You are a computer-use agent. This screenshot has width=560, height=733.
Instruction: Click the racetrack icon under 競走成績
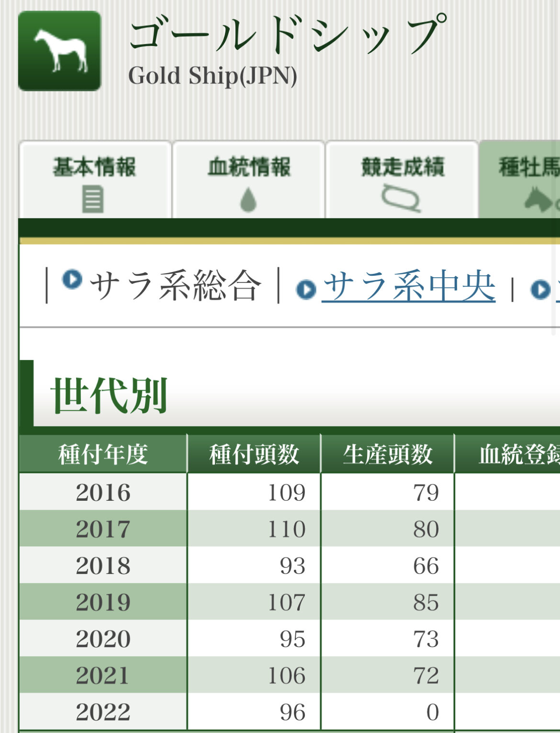(x=401, y=198)
